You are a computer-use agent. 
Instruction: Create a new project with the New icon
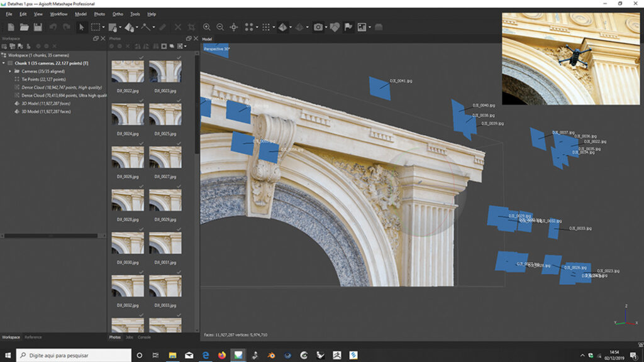tap(11, 27)
